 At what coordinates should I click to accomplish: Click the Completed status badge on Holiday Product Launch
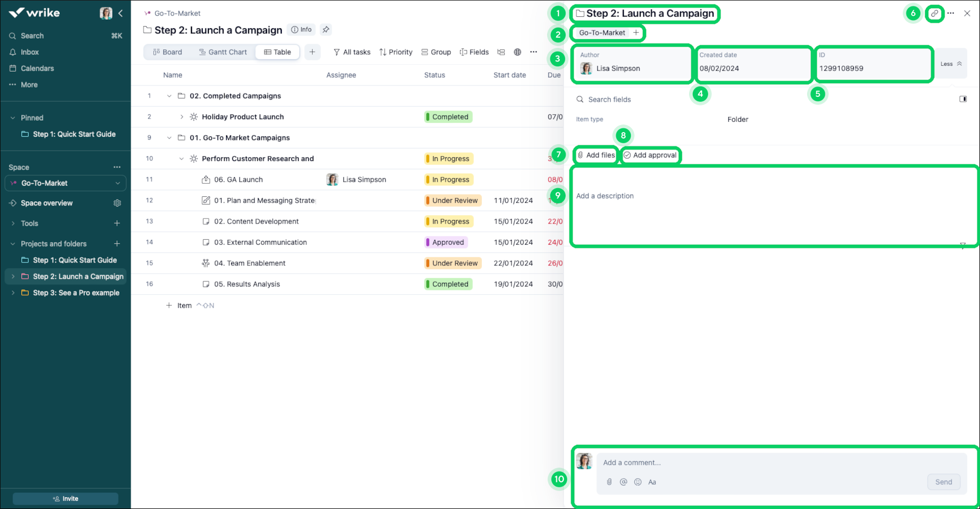[x=448, y=116]
